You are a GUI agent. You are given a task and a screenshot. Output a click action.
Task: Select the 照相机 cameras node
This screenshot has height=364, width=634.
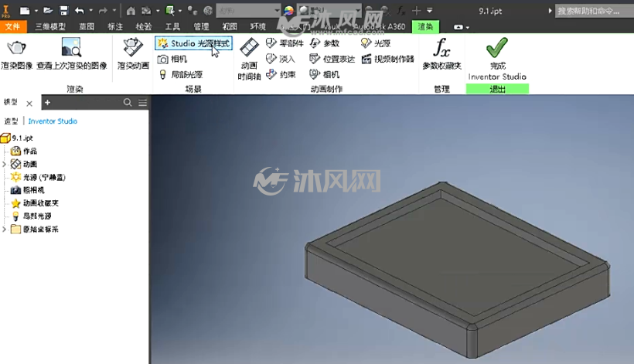(x=28, y=190)
